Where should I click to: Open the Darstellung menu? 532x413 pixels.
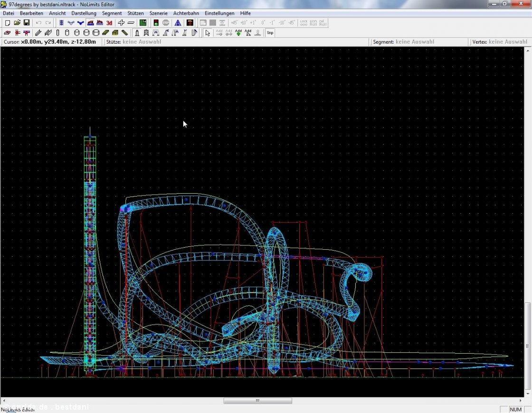(84, 13)
